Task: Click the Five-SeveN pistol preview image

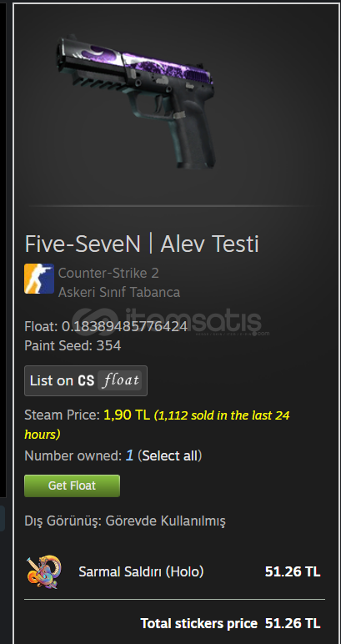Action: tap(135, 100)
